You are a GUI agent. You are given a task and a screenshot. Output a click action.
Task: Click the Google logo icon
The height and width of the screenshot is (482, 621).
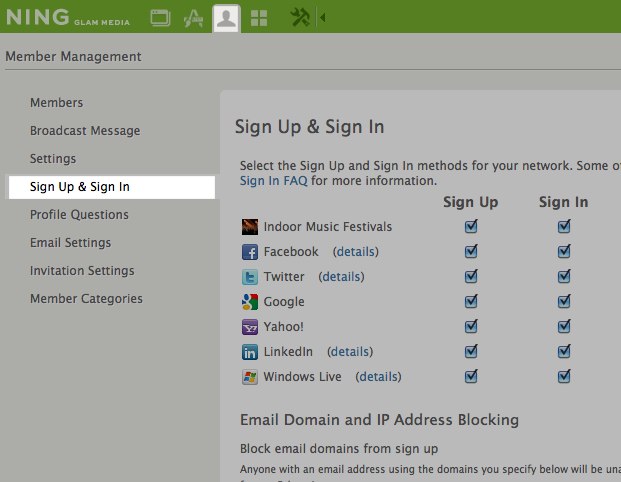pyautogui.click(x=250, y=302)
